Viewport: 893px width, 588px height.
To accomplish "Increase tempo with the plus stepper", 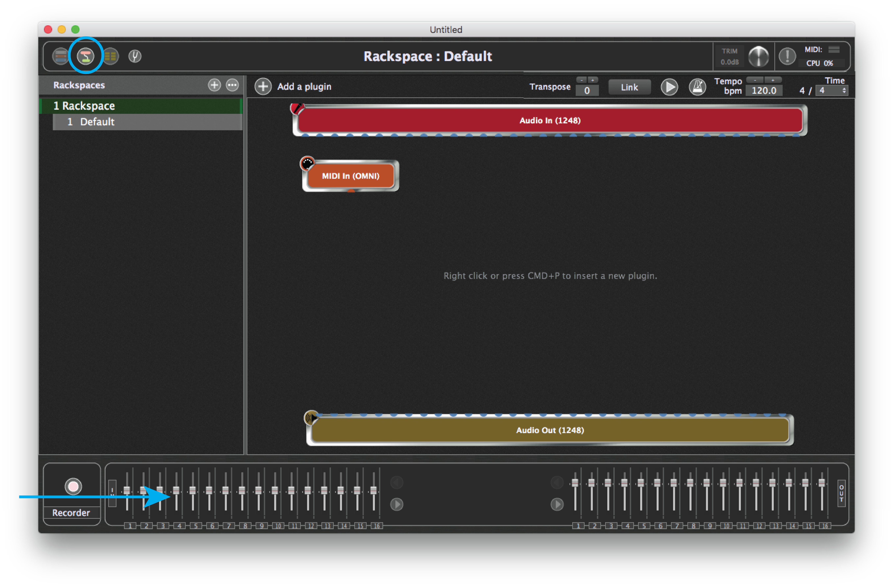I will 773,80.
